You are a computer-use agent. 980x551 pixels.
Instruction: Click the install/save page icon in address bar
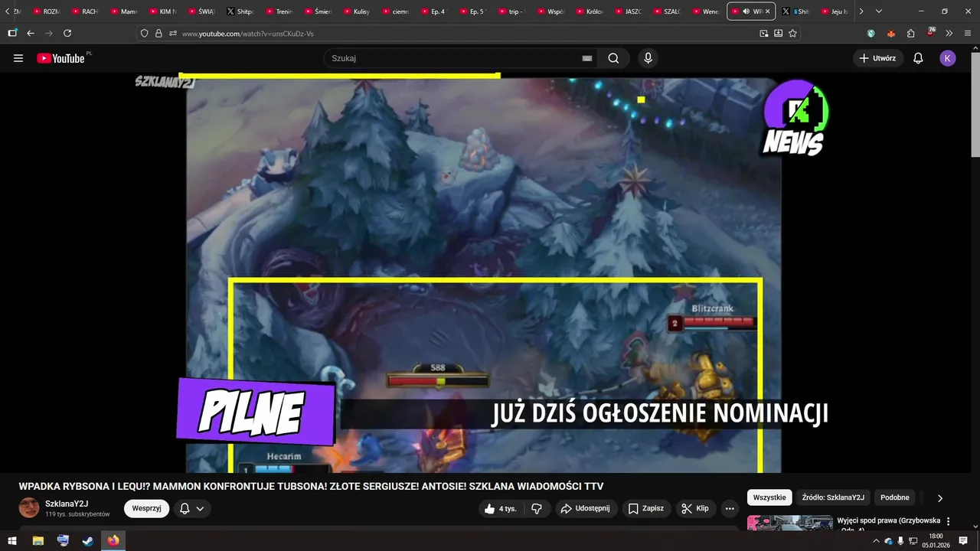tap(778, 34)
